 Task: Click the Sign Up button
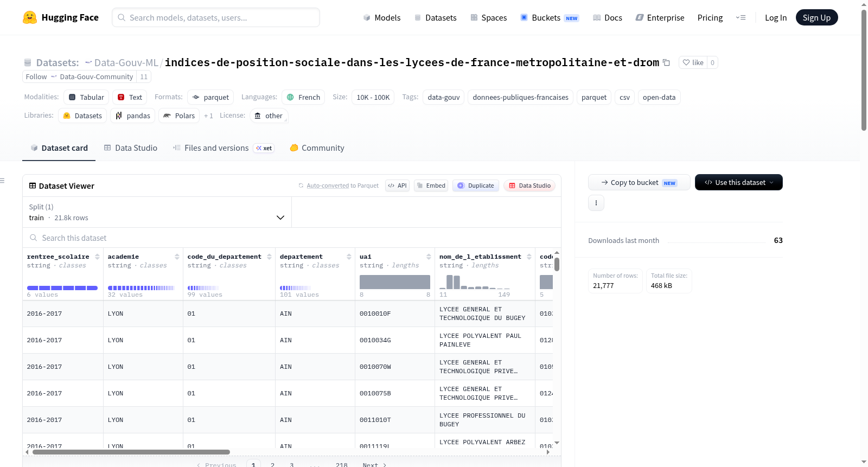point(817,17)
